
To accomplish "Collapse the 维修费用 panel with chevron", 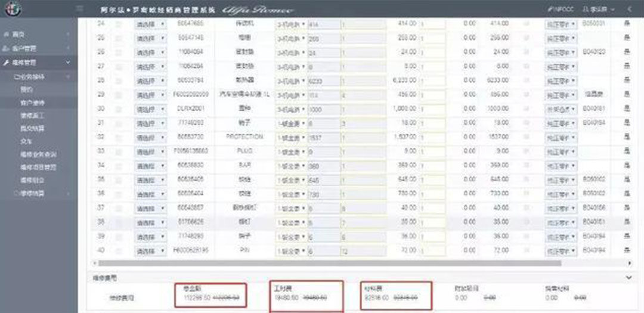I will click(627, 277).
